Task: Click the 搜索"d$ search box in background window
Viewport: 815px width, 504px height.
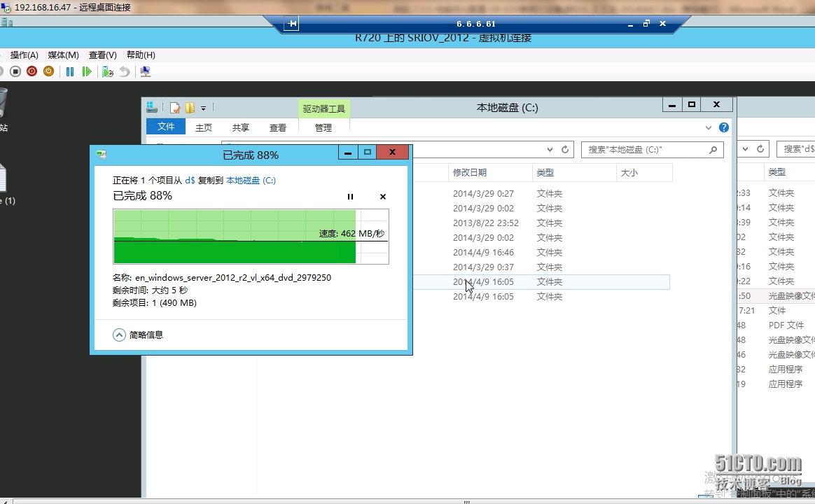Action: (x=796, y=149)
